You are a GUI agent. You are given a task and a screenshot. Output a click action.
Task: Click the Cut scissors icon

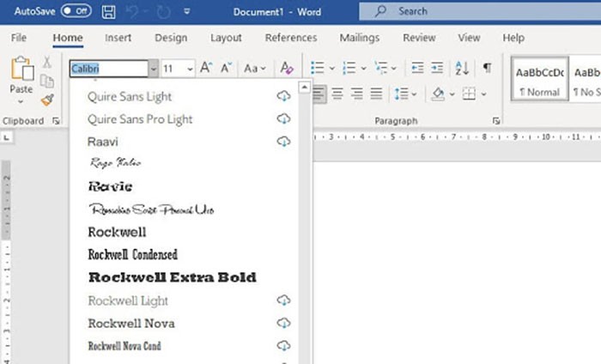(46, 62)
